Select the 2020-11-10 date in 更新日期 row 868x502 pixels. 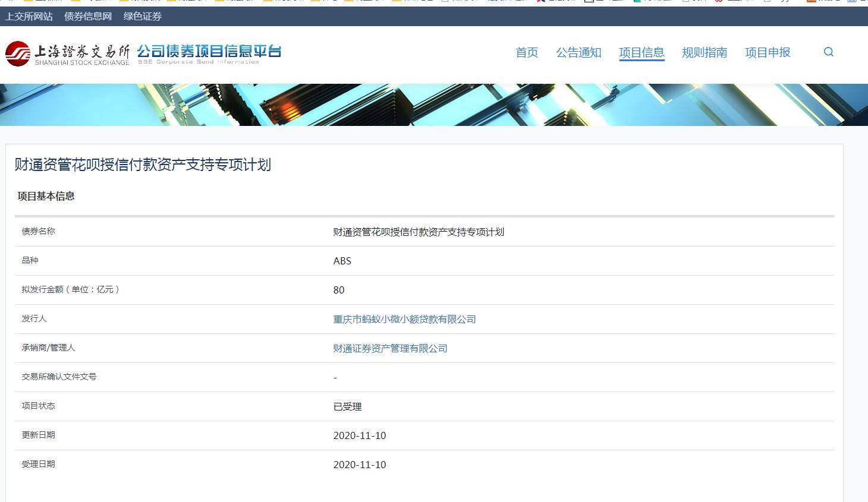(x=360, y=436)
